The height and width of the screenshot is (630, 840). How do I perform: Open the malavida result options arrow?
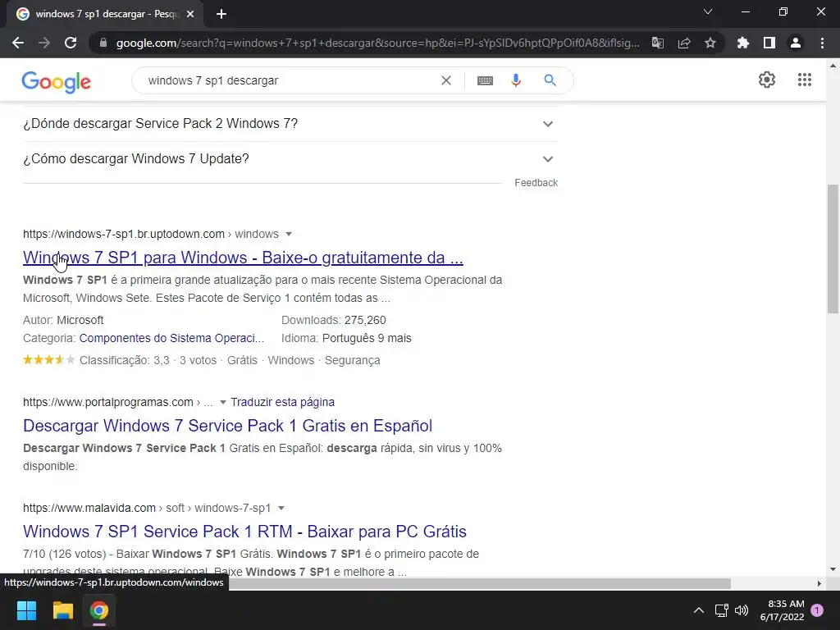point(281,508)
